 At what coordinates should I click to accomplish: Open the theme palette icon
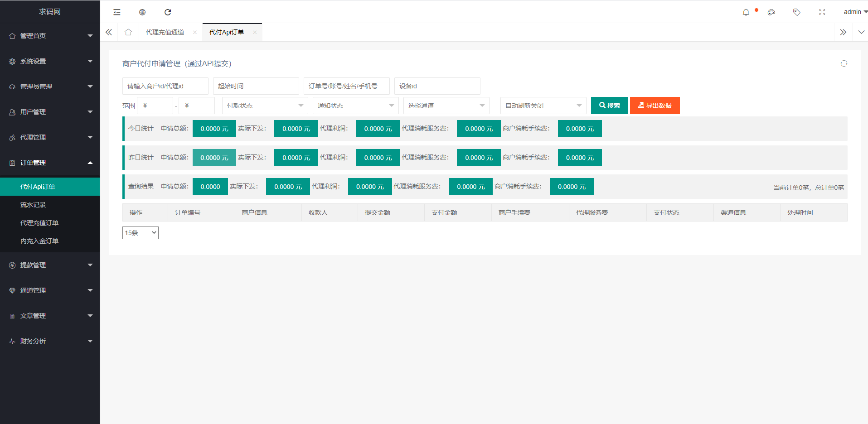(771, 12)
